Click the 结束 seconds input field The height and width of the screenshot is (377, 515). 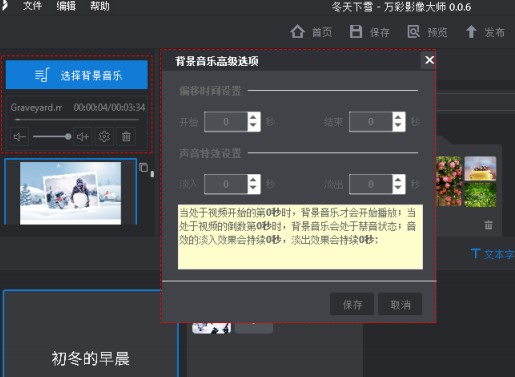point(371,122)
